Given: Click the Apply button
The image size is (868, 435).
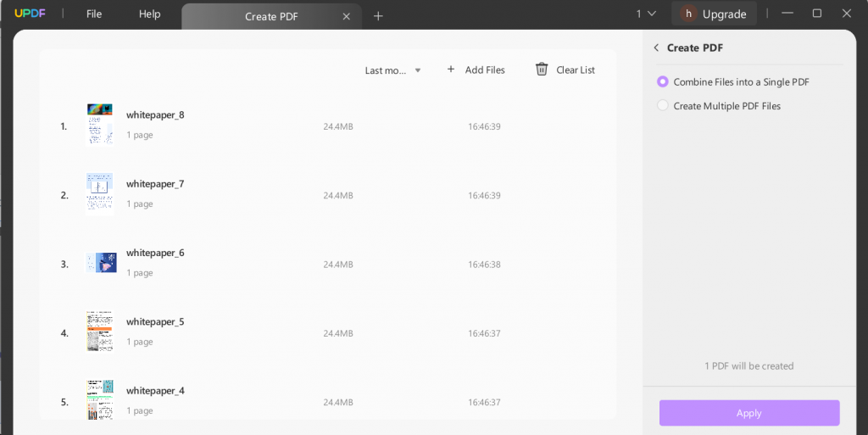Looking at the screenshot, I should tap(749, 413).
